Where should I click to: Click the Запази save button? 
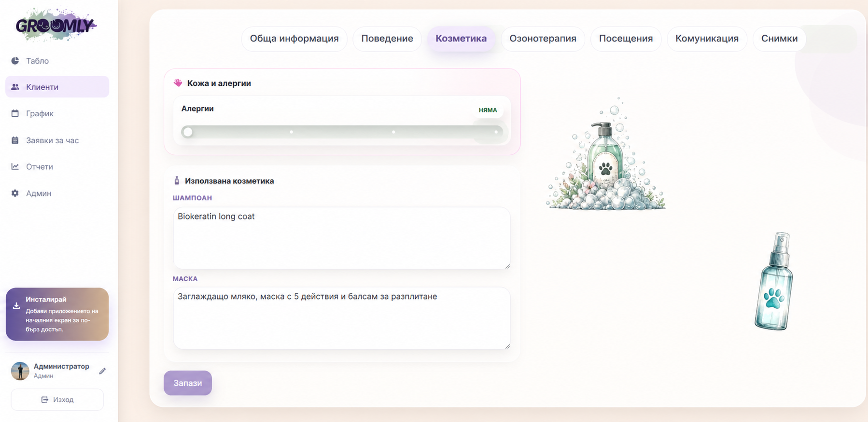point(188,383)
